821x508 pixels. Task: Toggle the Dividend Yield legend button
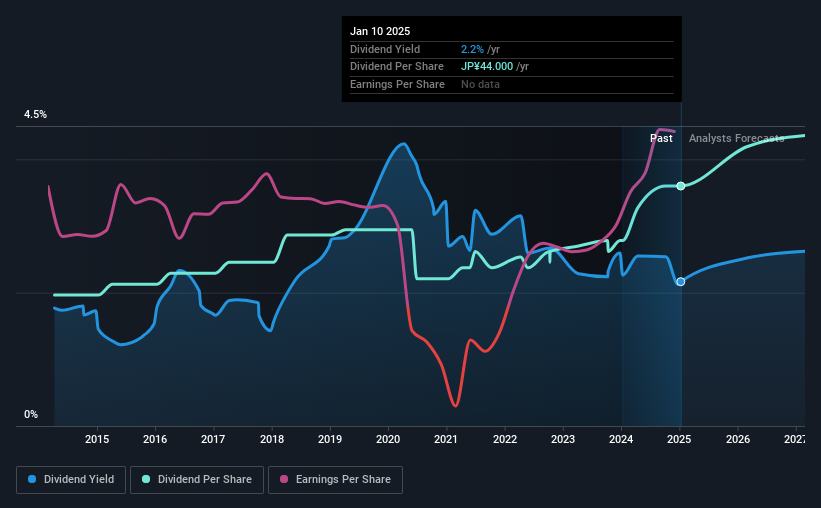(71, 479)
